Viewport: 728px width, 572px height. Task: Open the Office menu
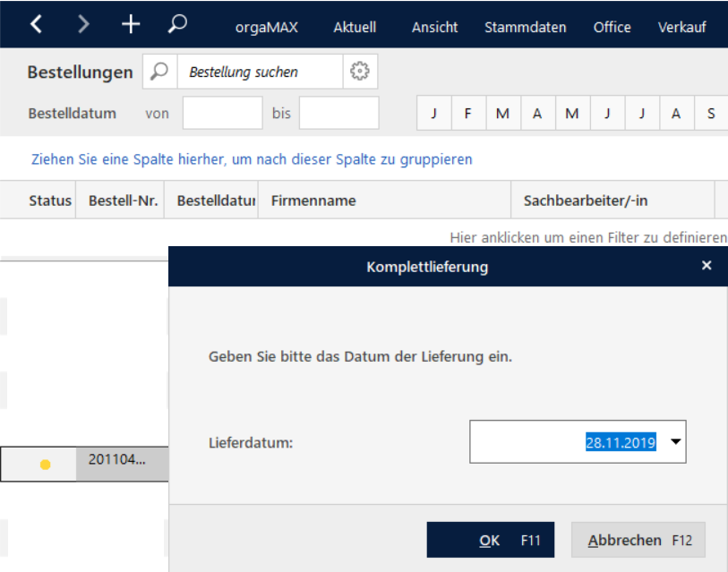tap(612, 27)
